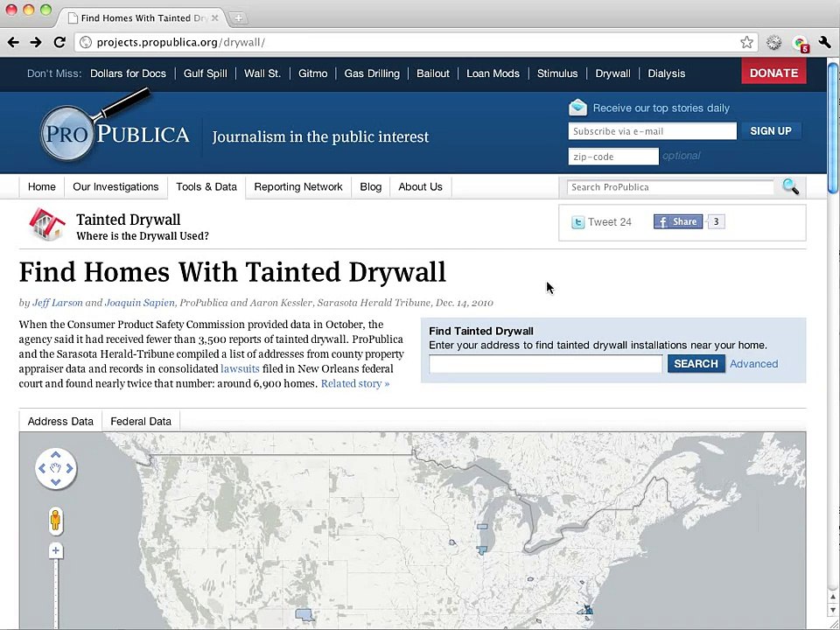Open the Blog navigation tab

click(x=371, y=187)
